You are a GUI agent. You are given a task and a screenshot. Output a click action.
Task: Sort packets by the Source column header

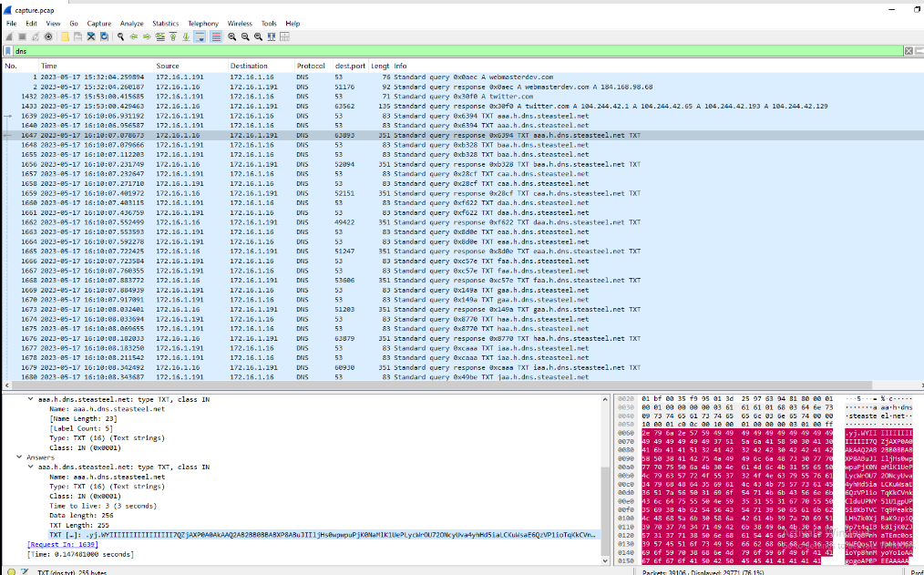pos(168,67)
